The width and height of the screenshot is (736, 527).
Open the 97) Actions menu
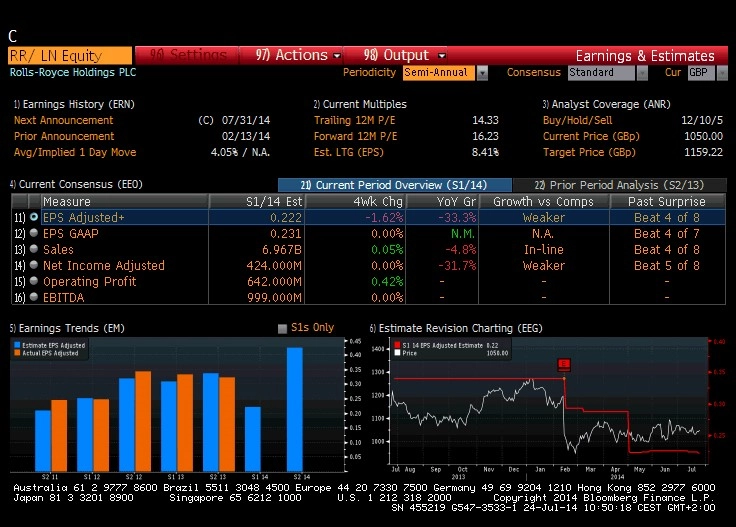(291, 55)
